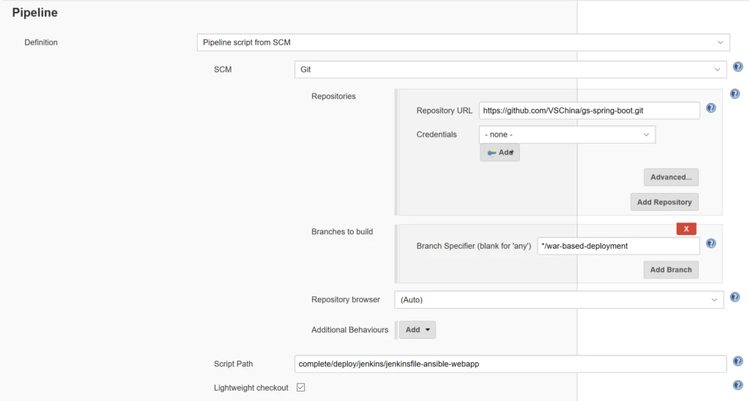Click the Repositories label

(333, 96)
